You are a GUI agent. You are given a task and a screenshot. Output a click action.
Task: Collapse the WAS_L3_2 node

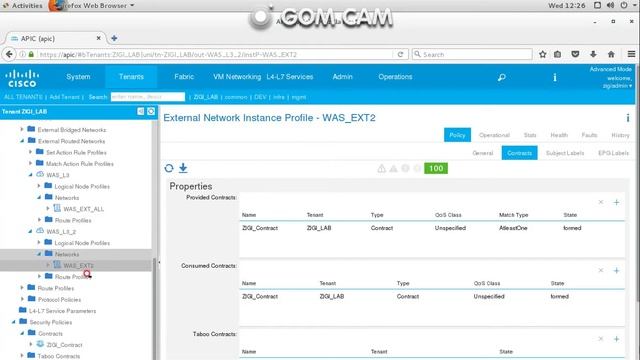(x=31, y=231)
